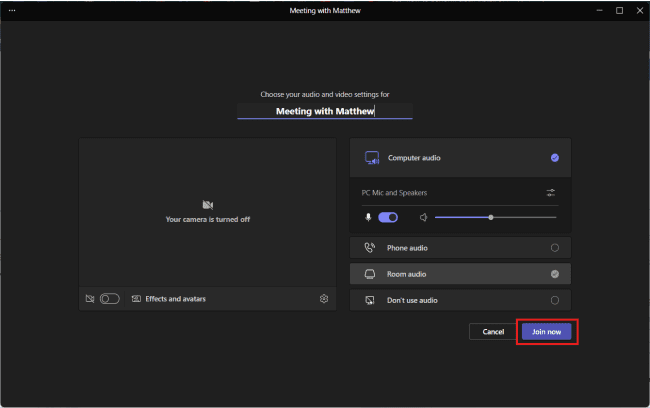Screen dimensions: 650x408
Task: Open Effects and avatars
Action: coord(168,299)
